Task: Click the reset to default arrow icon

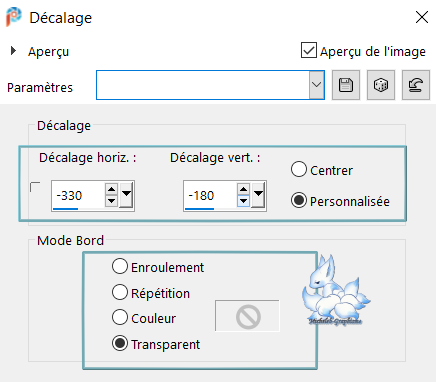Action: 416,85
